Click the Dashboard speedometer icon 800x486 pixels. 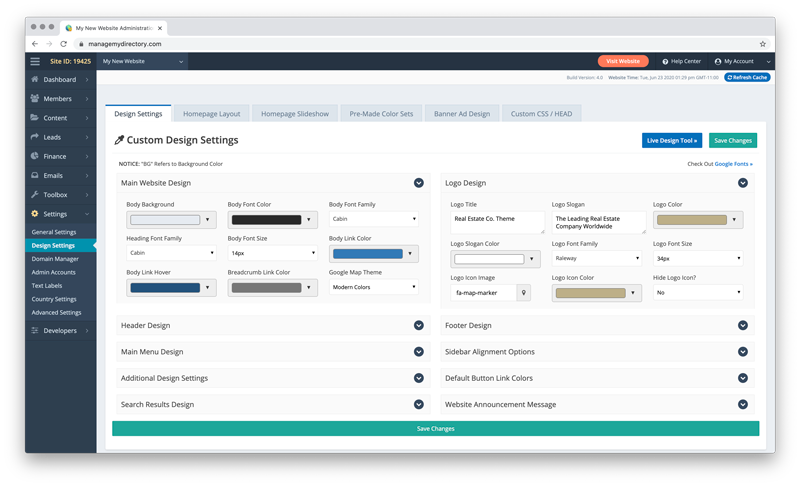pyautogui.click(x=35, y=79)
